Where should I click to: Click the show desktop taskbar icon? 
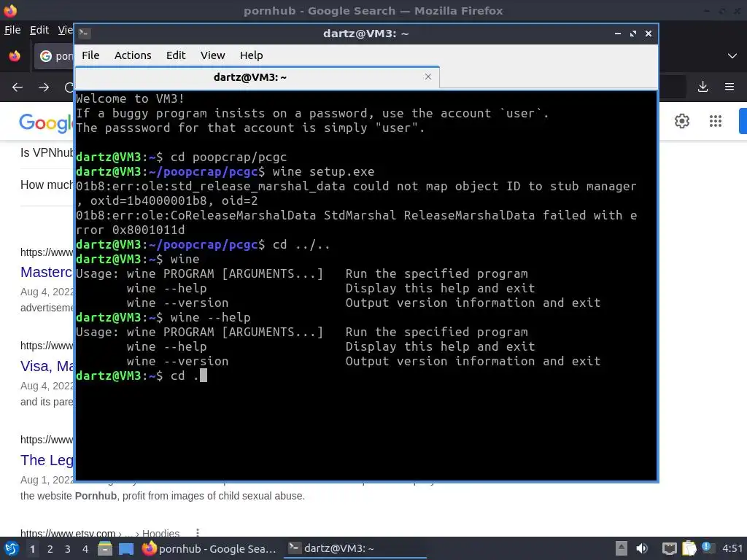(125, 548)
